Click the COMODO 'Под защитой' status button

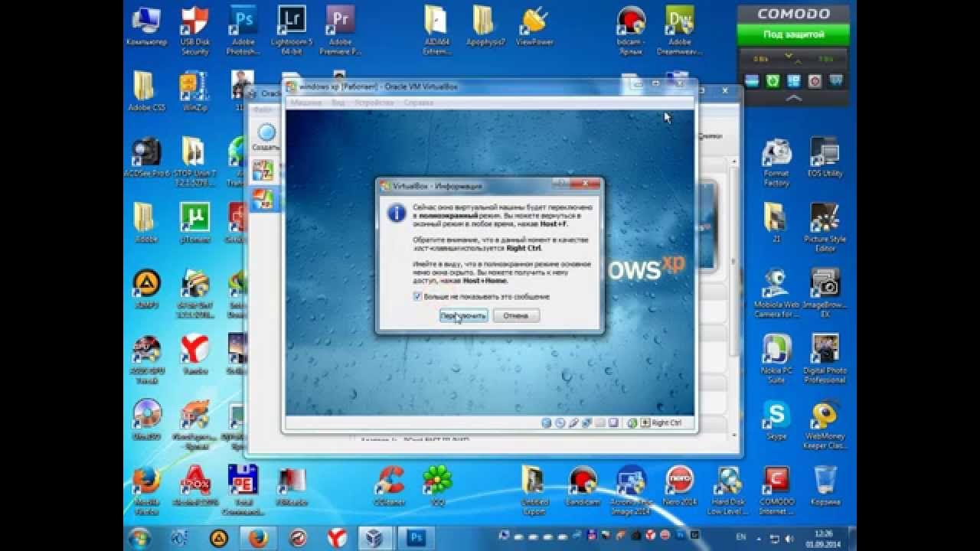click(793, 34)
